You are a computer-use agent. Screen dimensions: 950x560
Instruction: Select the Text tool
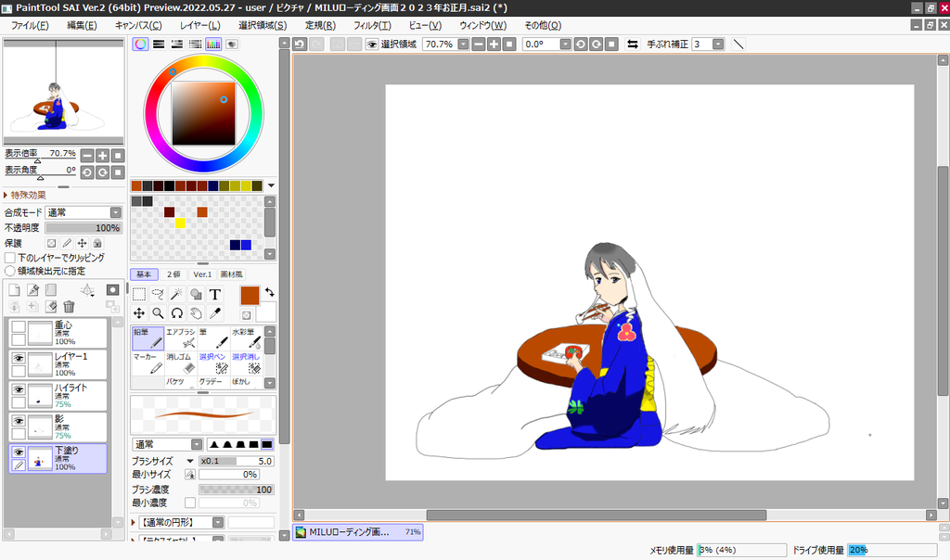pyautogui.click(x=214, y=294)
